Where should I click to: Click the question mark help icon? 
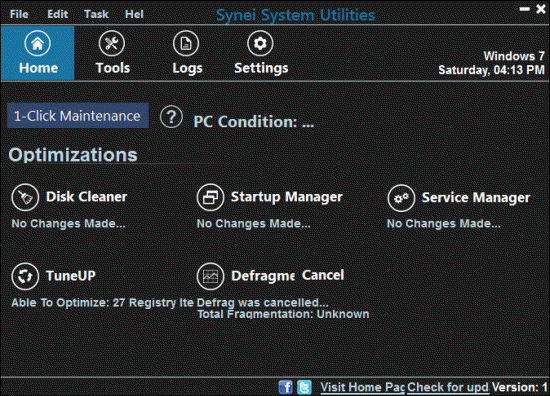(171, 117)
